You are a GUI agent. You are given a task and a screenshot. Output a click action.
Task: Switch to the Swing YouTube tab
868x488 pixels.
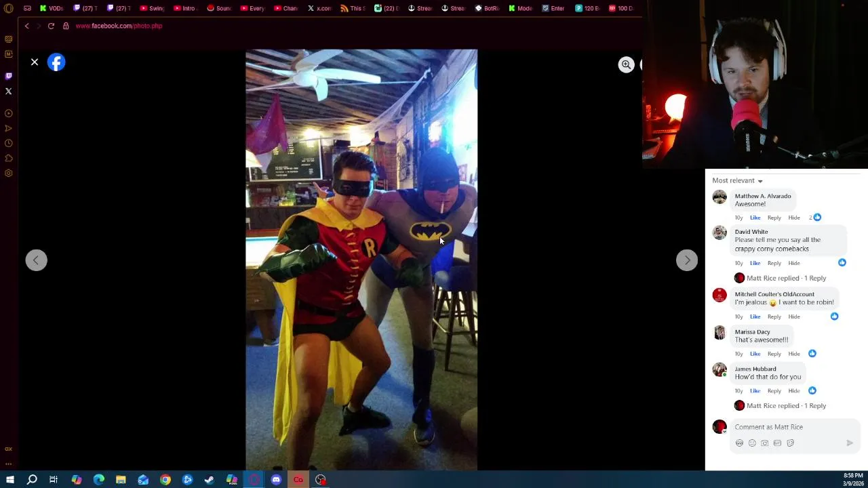click(152, 8)
